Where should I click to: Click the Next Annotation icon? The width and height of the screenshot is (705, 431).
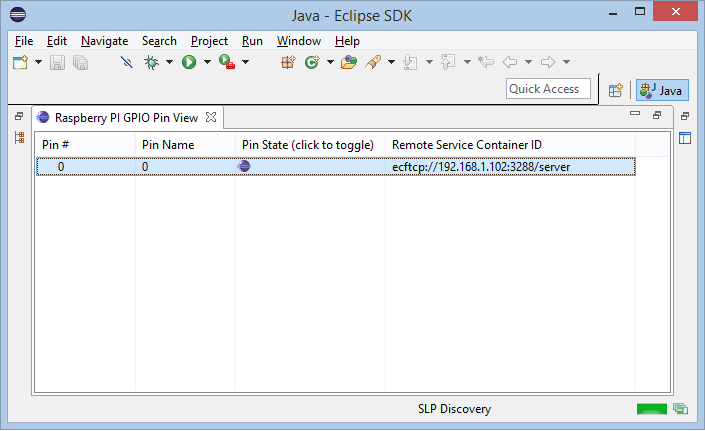tap(410, 62)
